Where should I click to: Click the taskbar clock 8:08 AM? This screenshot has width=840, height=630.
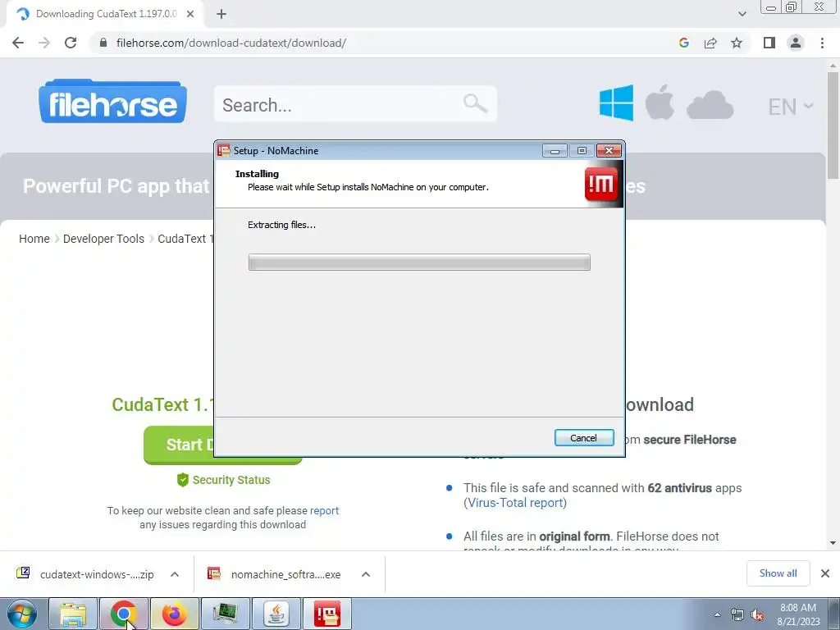point(797,608)
